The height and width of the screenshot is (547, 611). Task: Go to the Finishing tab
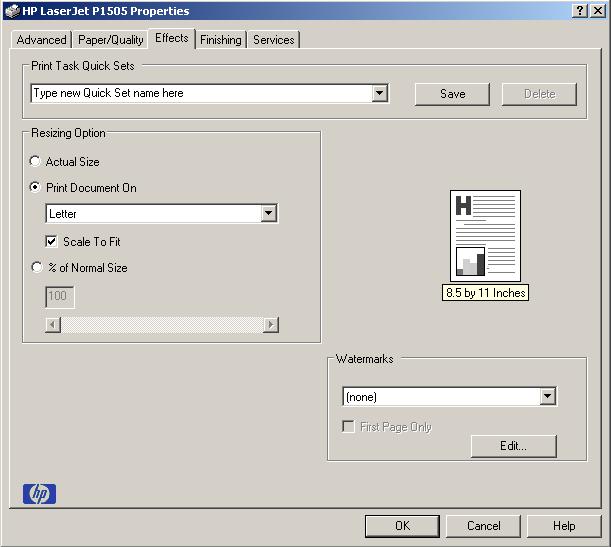coord(221,40)
